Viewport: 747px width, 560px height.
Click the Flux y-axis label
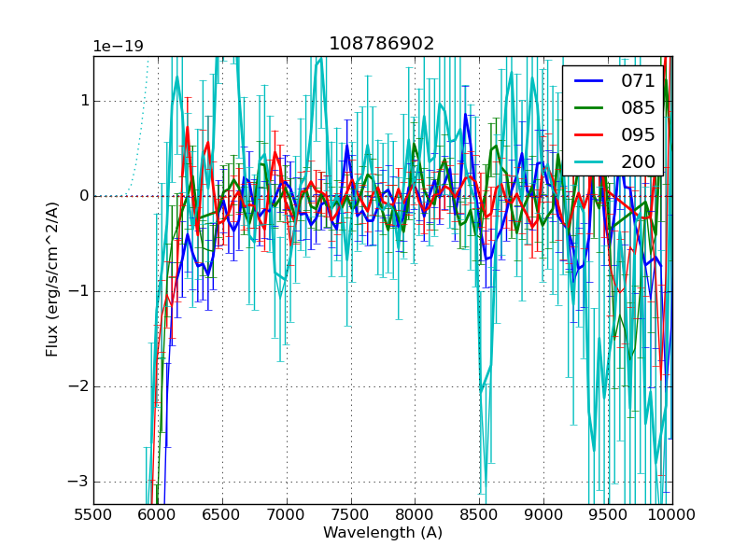click(x=53, y=280)
